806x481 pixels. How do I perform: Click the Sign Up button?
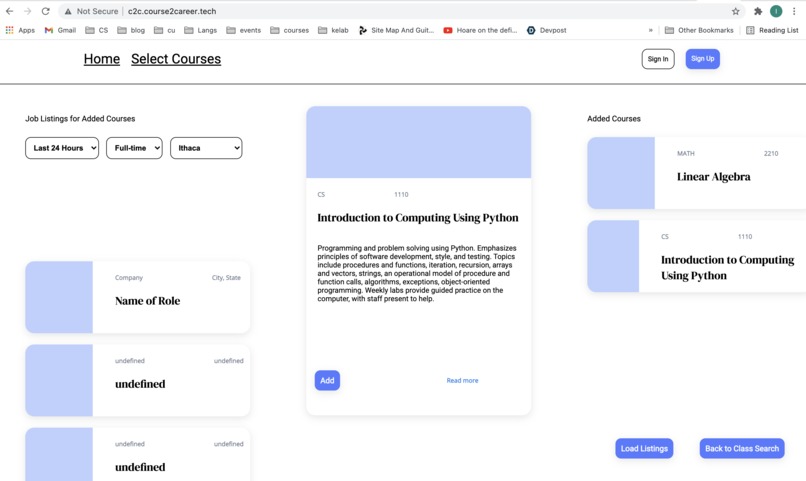coord(703,59)
